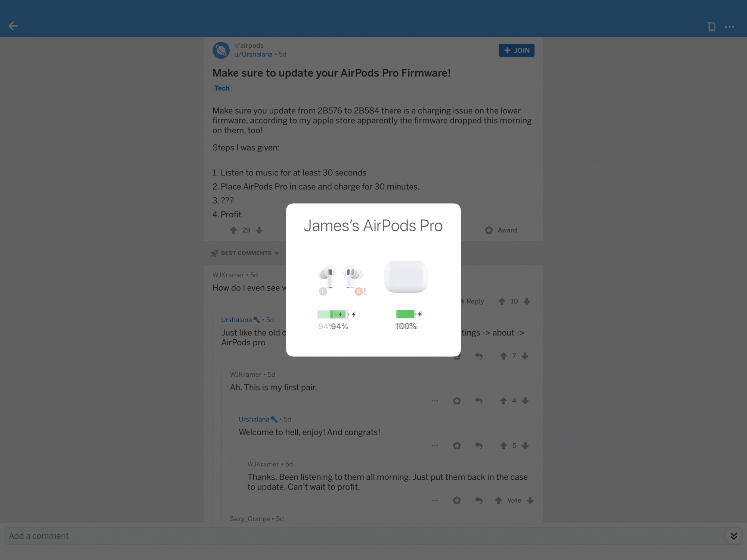Viewport: 747px width, 560px height.
Task: Select the Tech flair tag
Action: tap(222, 88)
